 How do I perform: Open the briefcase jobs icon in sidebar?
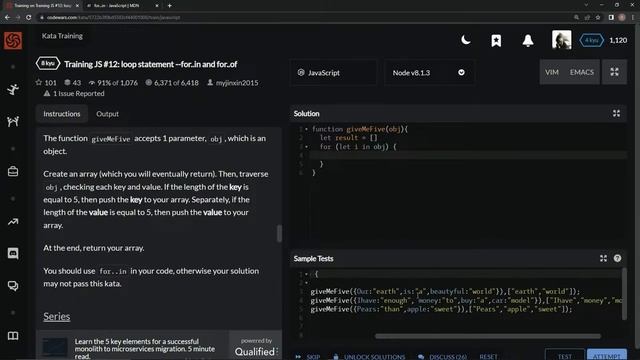[13, 171]
